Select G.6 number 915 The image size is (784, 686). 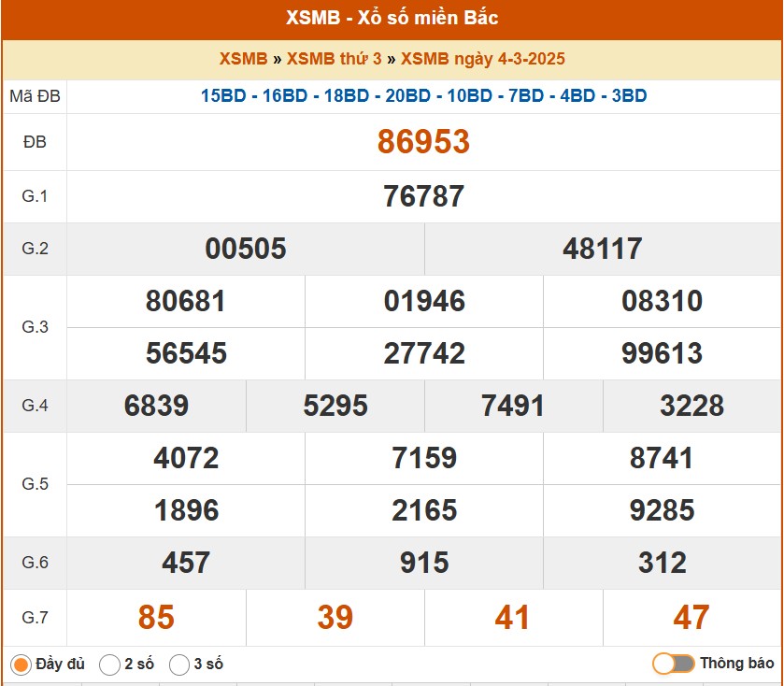pyautogui.click(x=423, y=563)
